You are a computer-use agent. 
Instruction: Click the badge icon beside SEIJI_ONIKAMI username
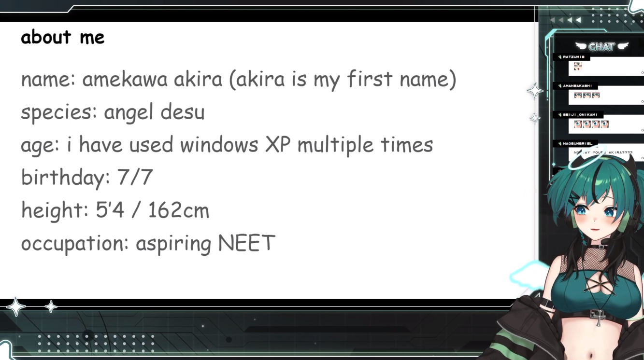pos(559,115)
